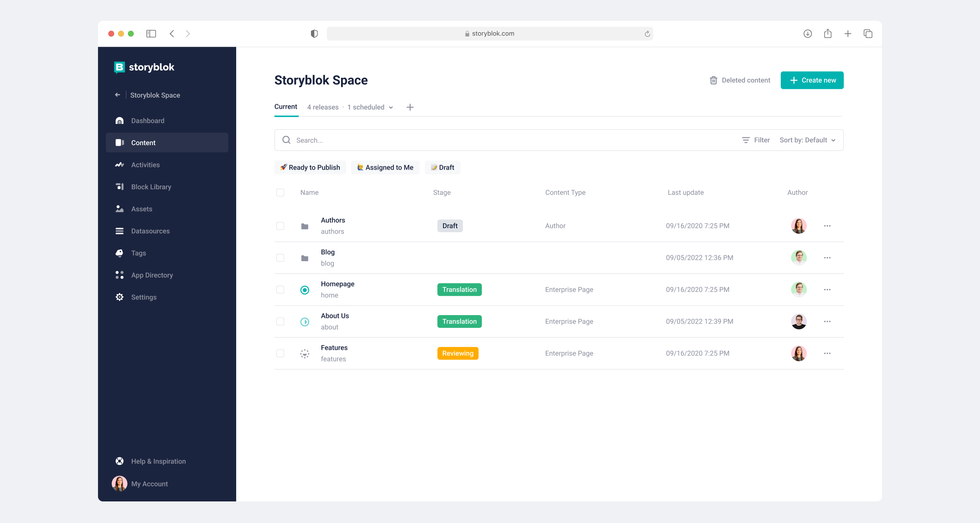Screen dimensions: 980x523
Task: Click browser share icon in toolbar
Action: (827, 33)
